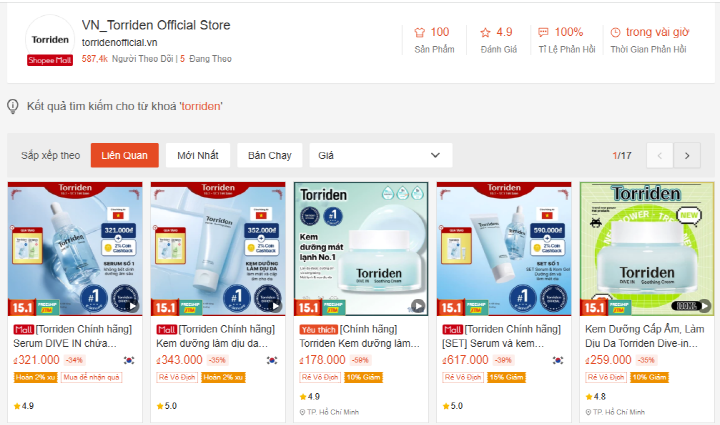Click Korea flag icon on 343.000 product
Viewport: 720px width, 425px height.
[x=272, y=360]
